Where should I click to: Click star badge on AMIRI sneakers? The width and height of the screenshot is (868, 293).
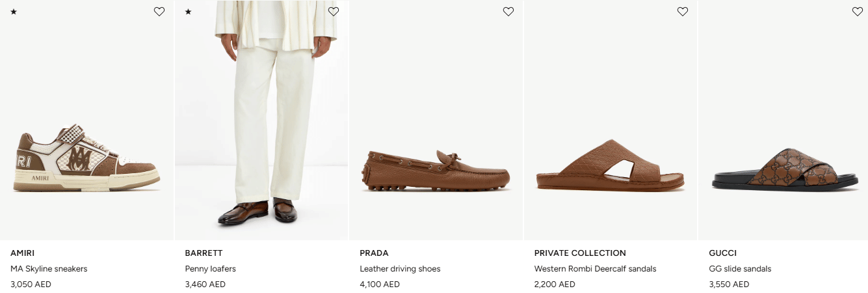14,12
